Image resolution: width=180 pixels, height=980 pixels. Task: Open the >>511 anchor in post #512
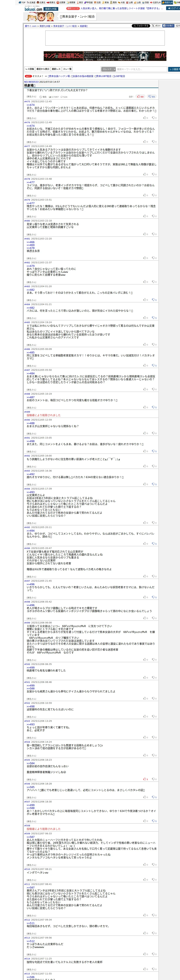[x=30, y=923]
